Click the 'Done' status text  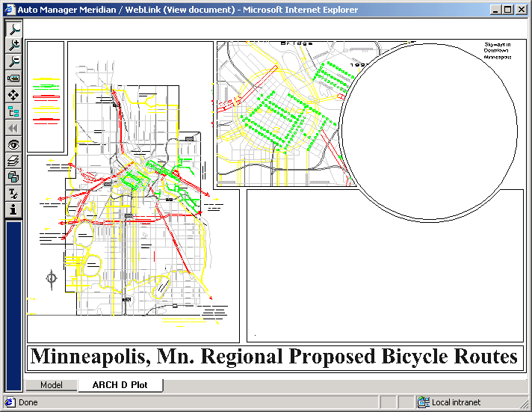(x=28, y=402)
